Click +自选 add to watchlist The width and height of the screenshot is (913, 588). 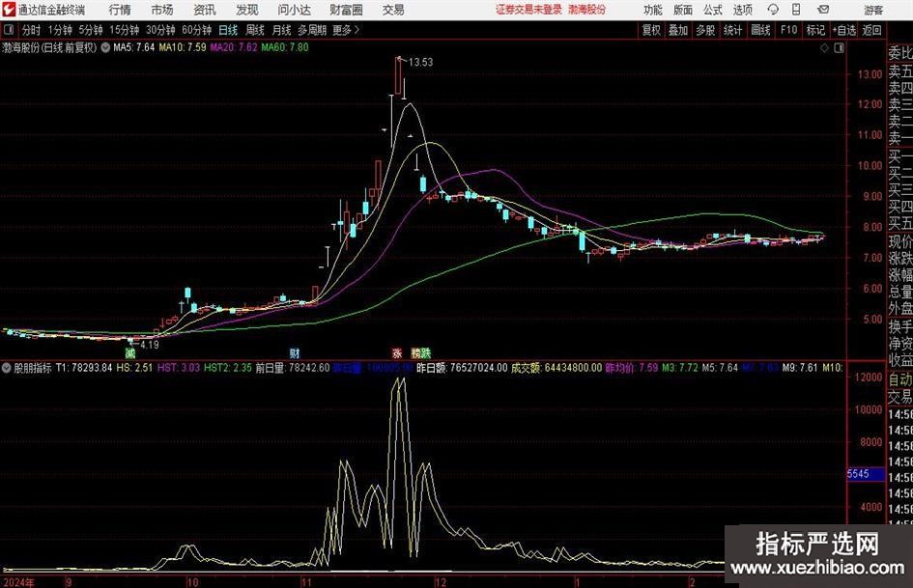843,30
